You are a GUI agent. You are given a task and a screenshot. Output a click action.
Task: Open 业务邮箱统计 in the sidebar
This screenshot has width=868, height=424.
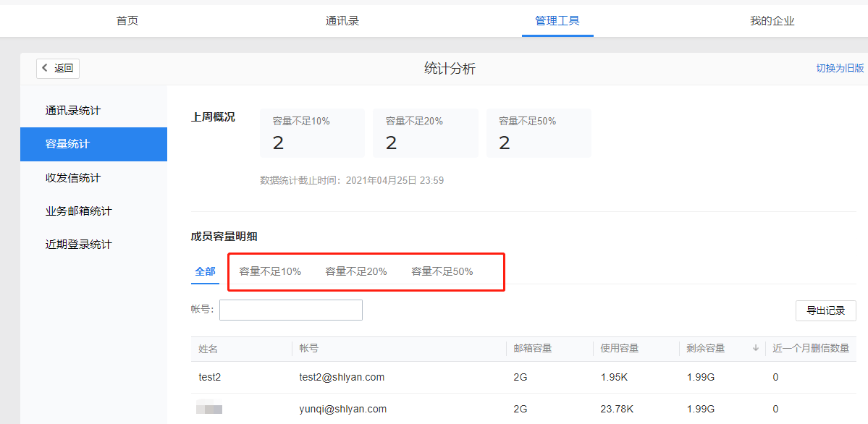pyautogui.click(x=71, y=211)
